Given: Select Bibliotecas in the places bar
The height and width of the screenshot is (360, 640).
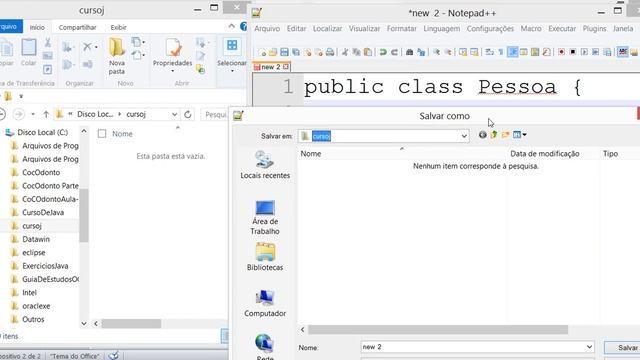Looking at the screenshot, I should point(265,257).
